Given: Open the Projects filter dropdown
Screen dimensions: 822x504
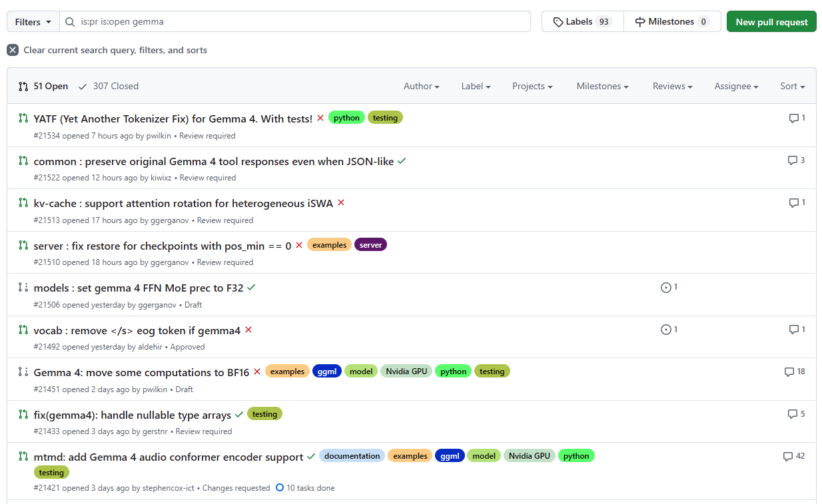Looking at the screenshot, I should [x=532, y=86].
